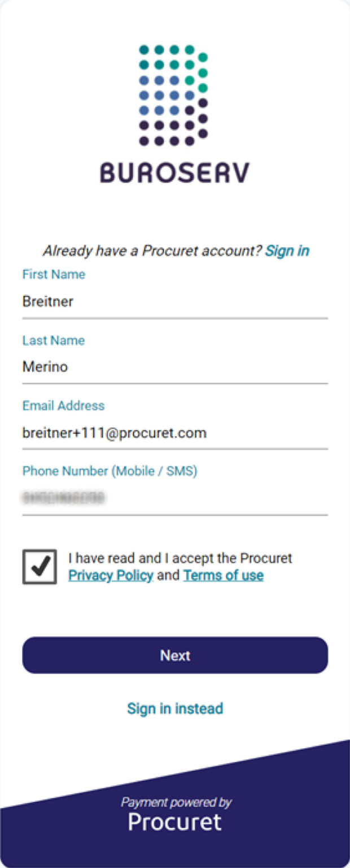Toggle the accept terms checkbox

point(40,567)
